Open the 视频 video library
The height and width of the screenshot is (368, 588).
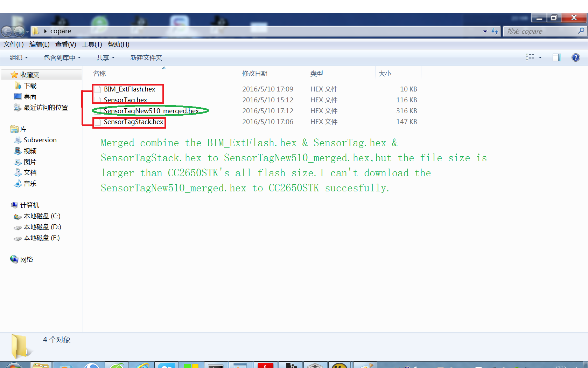pos(30,151)
